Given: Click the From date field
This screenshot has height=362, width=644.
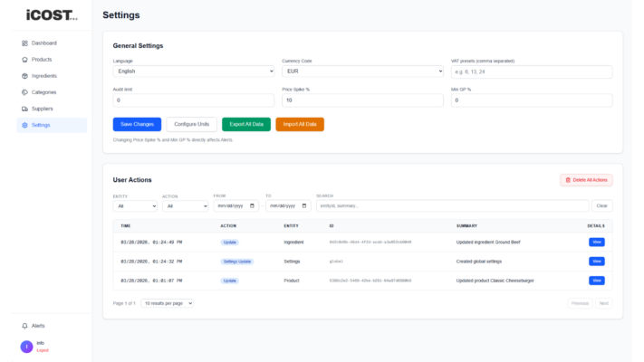Looking at the screenshot, I should [236, 206].
